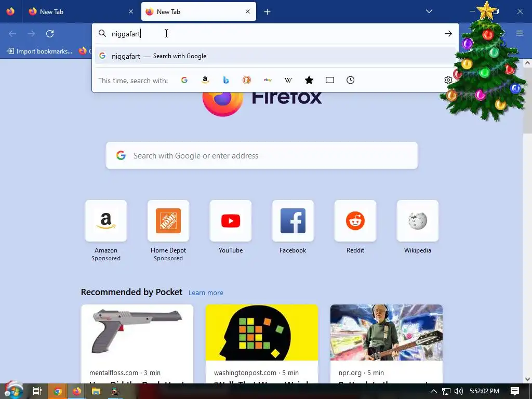Search open tabs using the tabs icon
This screenshot has height=399, width=532.
pos(330,80)
